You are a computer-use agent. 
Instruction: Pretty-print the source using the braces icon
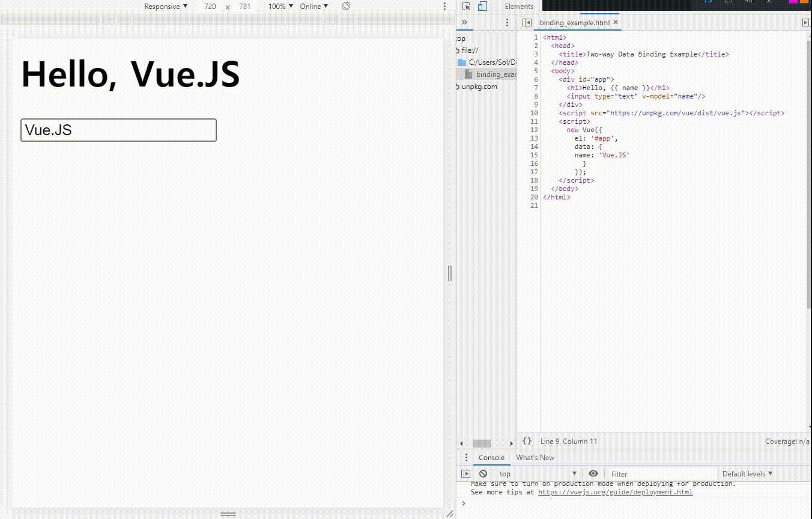tap(527, 441)
